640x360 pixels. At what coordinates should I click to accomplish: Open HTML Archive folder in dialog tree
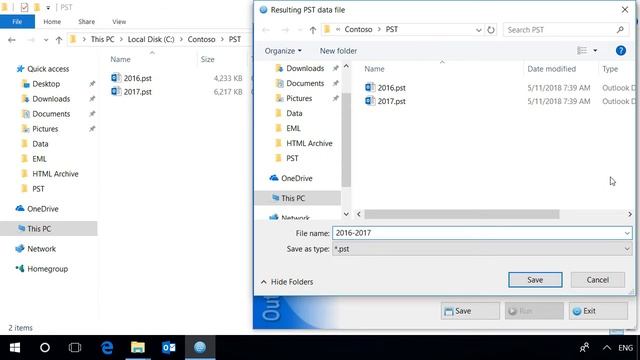(309, 143)
